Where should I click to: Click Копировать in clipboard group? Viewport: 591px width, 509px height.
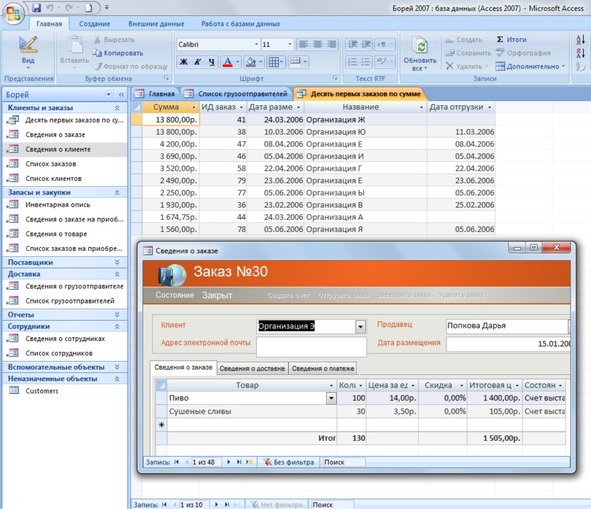click(x=118, y=53)
